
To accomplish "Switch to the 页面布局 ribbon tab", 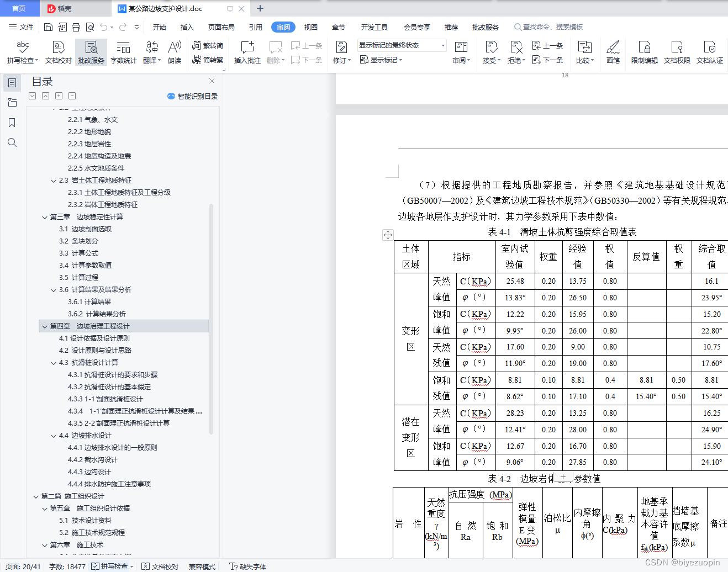I will [x=221, y=27].
